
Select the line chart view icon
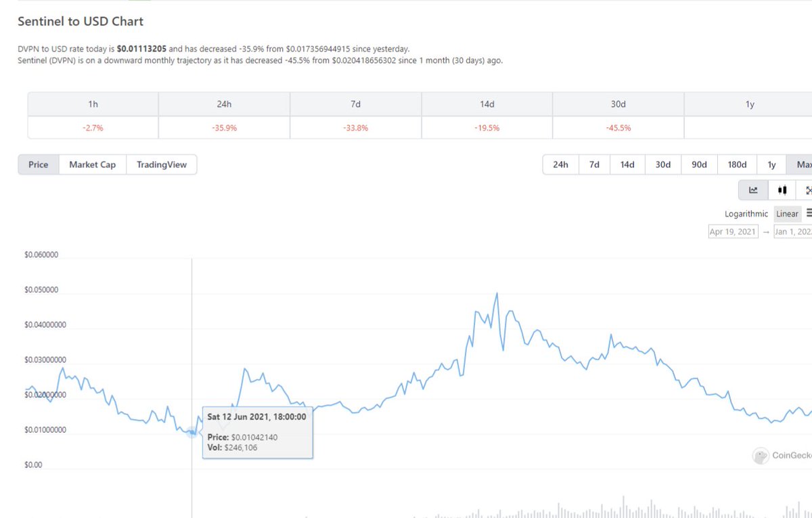point(753,190)
